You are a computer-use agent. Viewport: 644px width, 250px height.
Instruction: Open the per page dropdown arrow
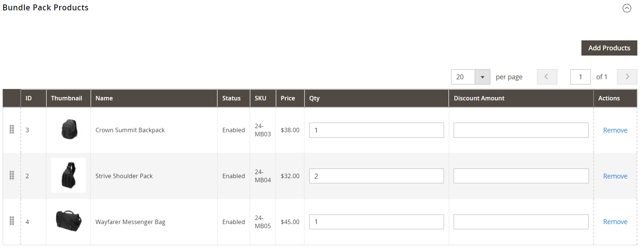click(482, 77)
